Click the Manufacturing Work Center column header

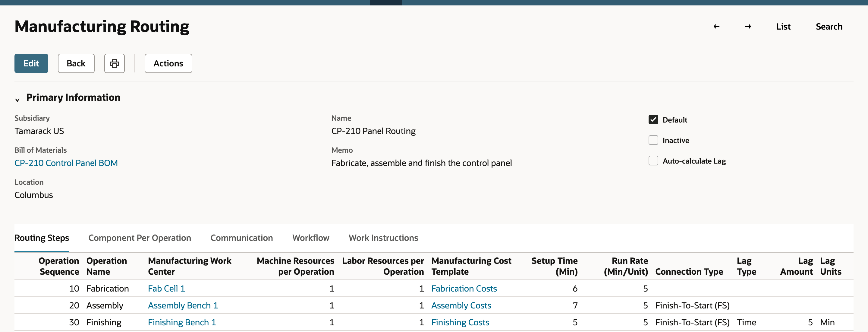190,266
